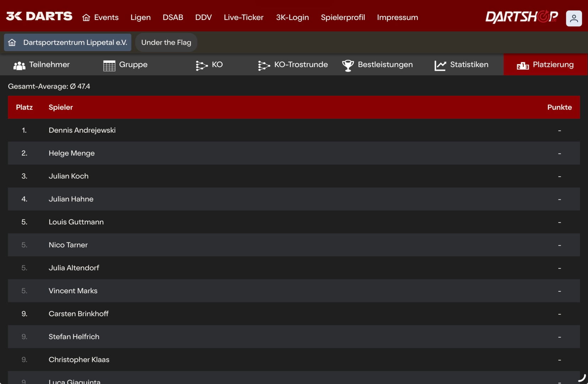This screenshot has height=384, width=588.
Task: Open the Live-Ticker page
Action: 243,17
